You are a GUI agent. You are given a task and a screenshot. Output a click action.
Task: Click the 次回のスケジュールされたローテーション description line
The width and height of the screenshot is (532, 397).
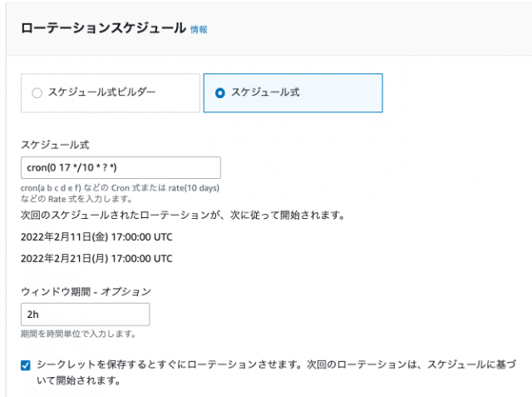183,215
